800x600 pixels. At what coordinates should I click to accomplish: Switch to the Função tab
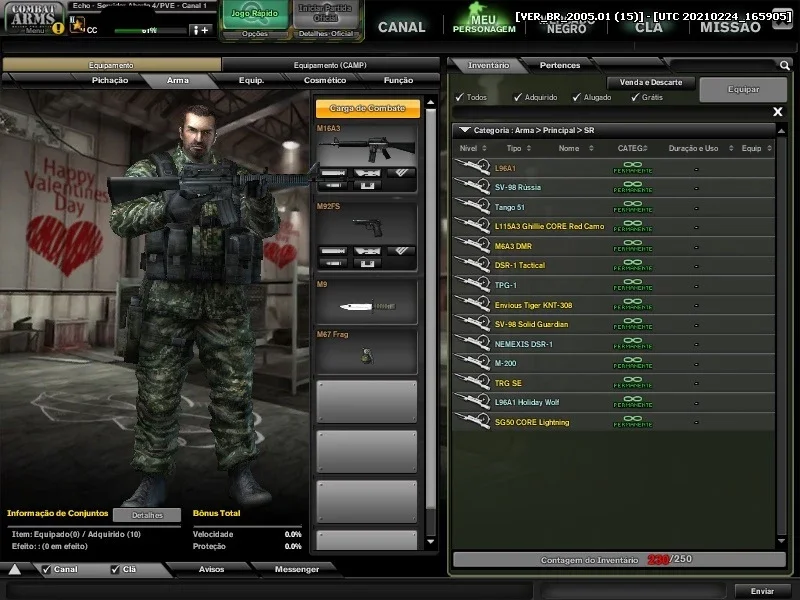pos(398,81)
